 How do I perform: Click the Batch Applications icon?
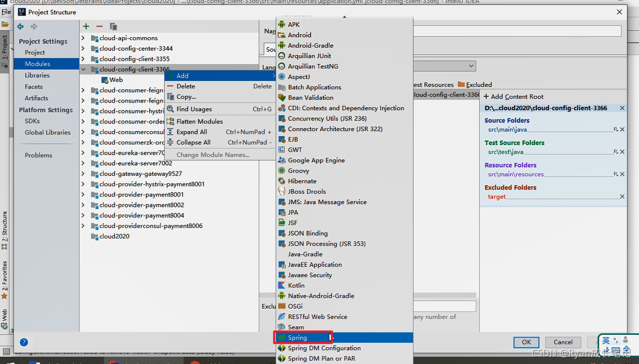click(282, 87)
